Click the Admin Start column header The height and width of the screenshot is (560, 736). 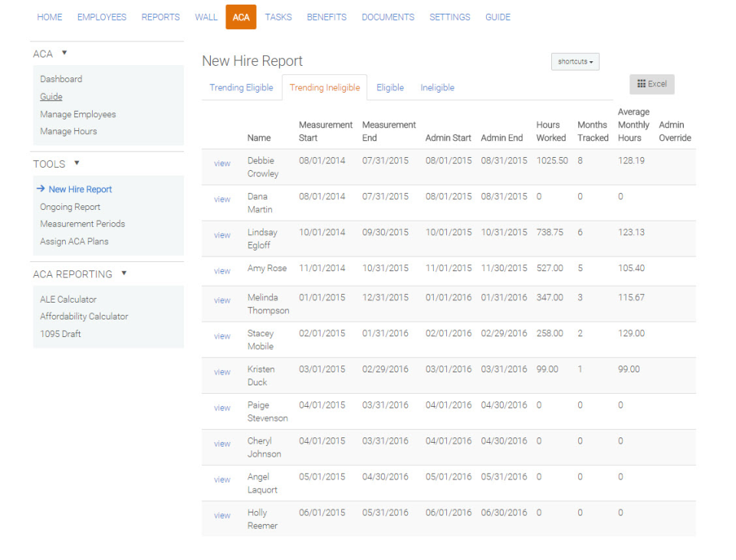point(449,138)
